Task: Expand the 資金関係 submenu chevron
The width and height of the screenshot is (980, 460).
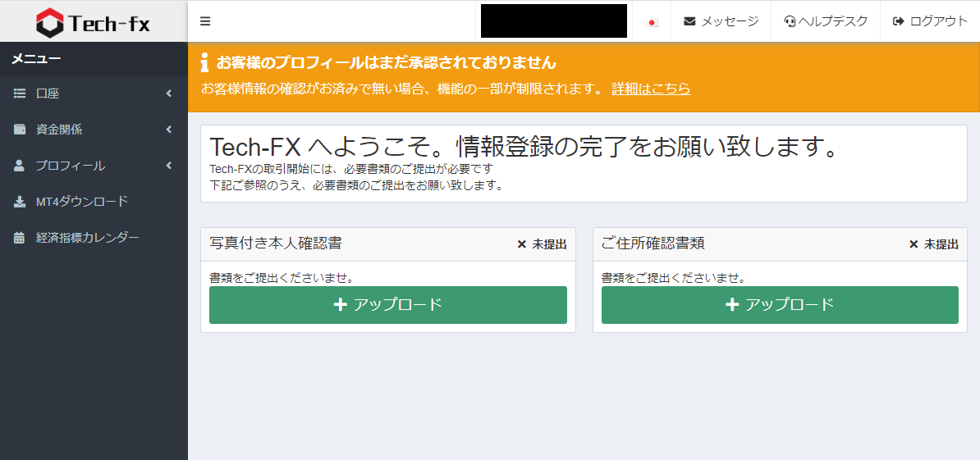Action: pyautogui.click(x=169, y=130)
